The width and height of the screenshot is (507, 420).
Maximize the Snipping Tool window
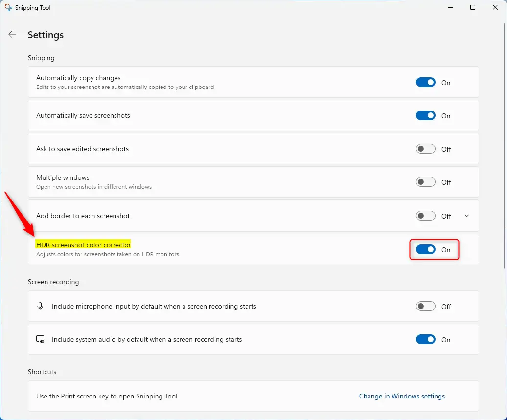[473, 7]
